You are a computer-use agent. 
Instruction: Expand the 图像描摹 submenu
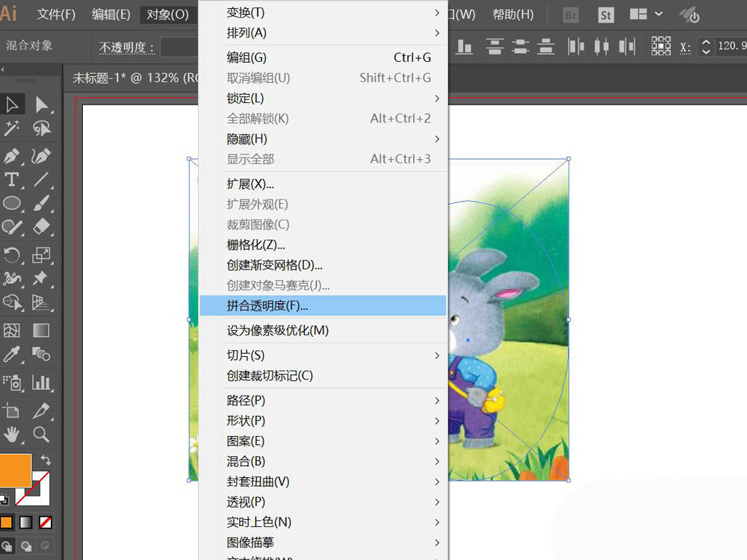(x=323, y=542)
